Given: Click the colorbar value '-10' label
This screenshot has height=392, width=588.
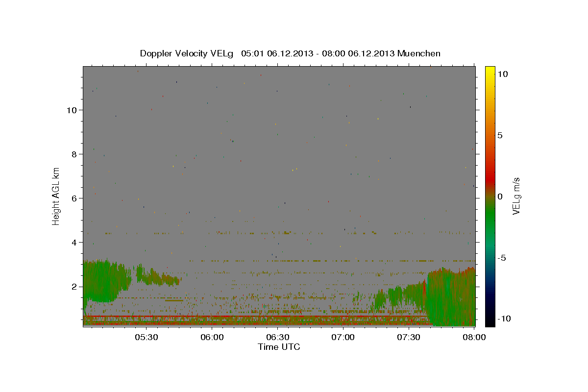Looking at the screenshot, I should tap(504, 318).
